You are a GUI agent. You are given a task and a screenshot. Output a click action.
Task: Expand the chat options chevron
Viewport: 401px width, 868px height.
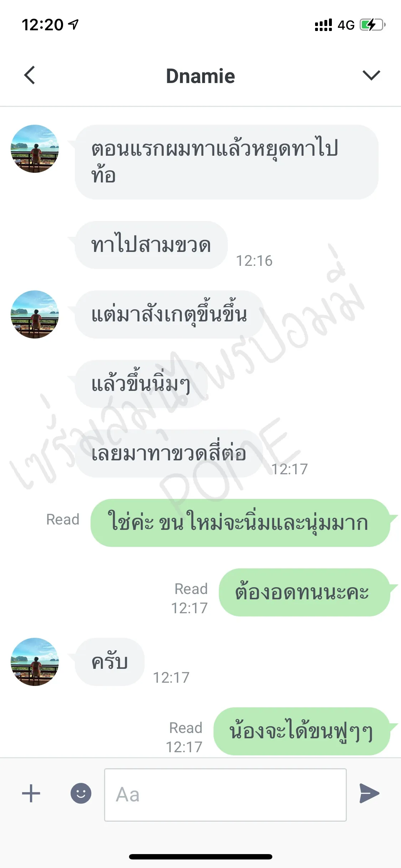(x=371, y=75)
